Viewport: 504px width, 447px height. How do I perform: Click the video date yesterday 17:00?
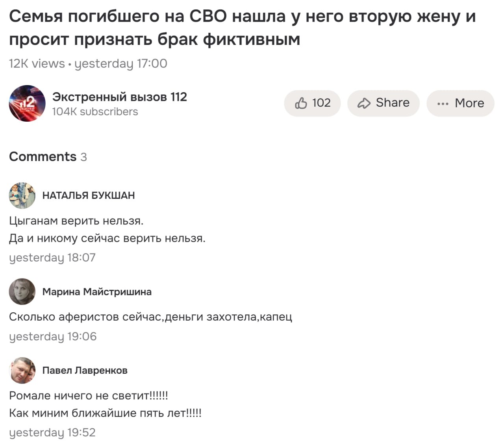click(x=120, y=63)
